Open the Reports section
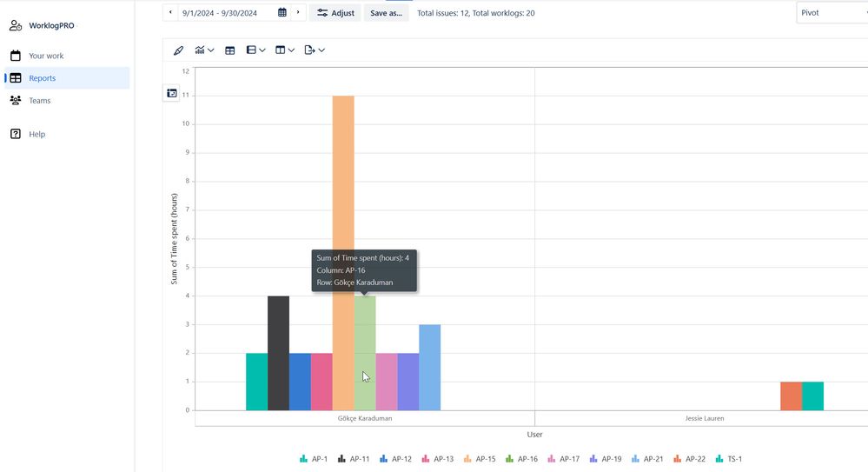The height and width of the screenshot is (472, 868). click(67, 78)
